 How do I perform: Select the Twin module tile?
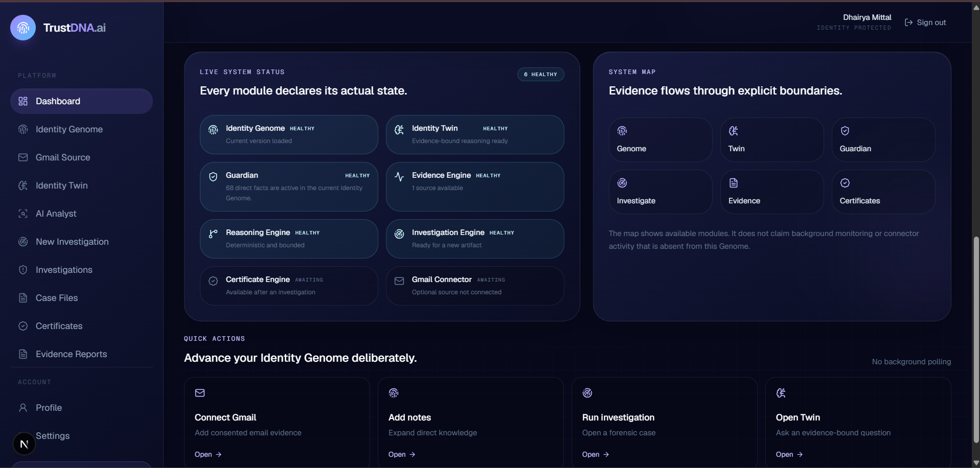coord(772,140)
